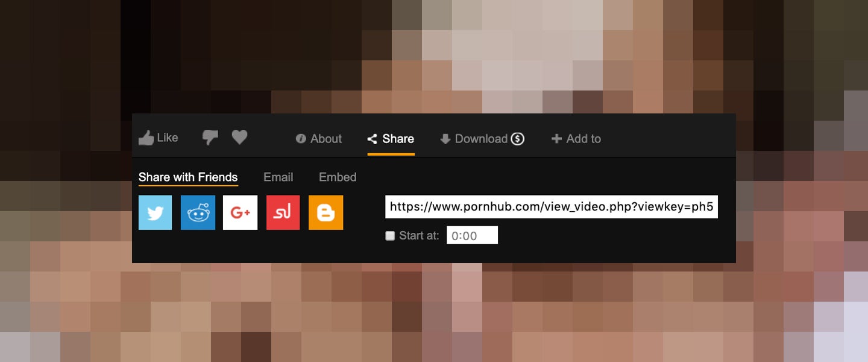Screen dimensions: 868x362
Task: Select the share URL field
Action: click(x=552, y=207)
